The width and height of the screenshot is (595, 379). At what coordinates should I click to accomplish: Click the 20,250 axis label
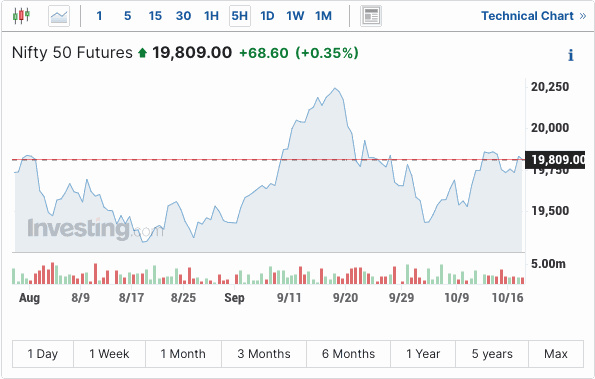[550, 87]
